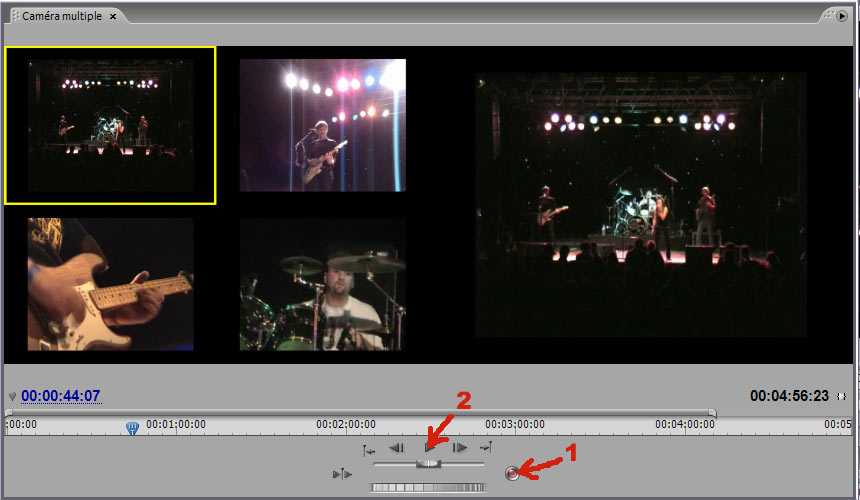Click the 00:03:00:00 mark on the ruler
This screenshot has height=500, width=860.
tap(515, 424)
